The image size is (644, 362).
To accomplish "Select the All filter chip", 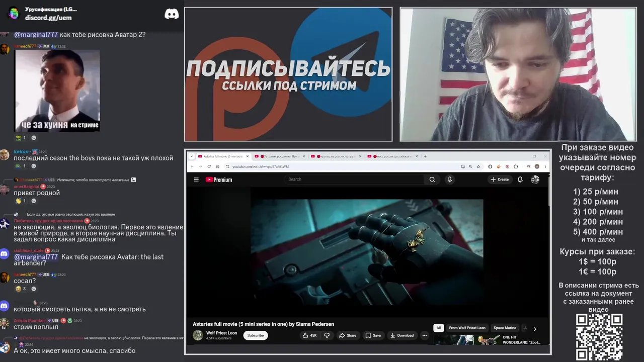I will (438, 328).
